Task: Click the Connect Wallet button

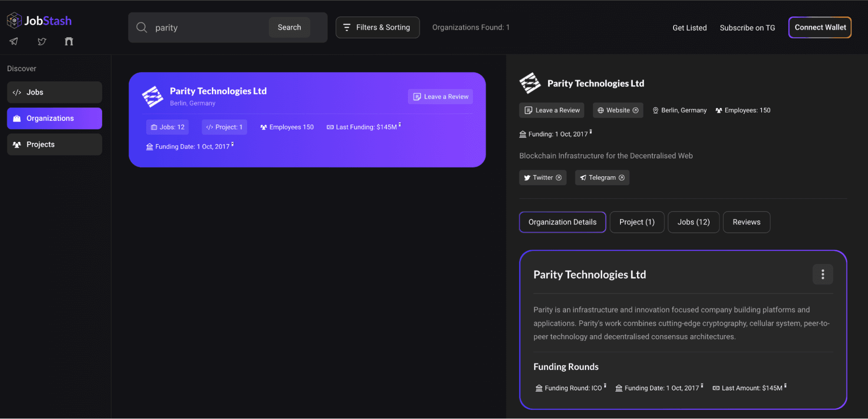Action: coord(820,27)
